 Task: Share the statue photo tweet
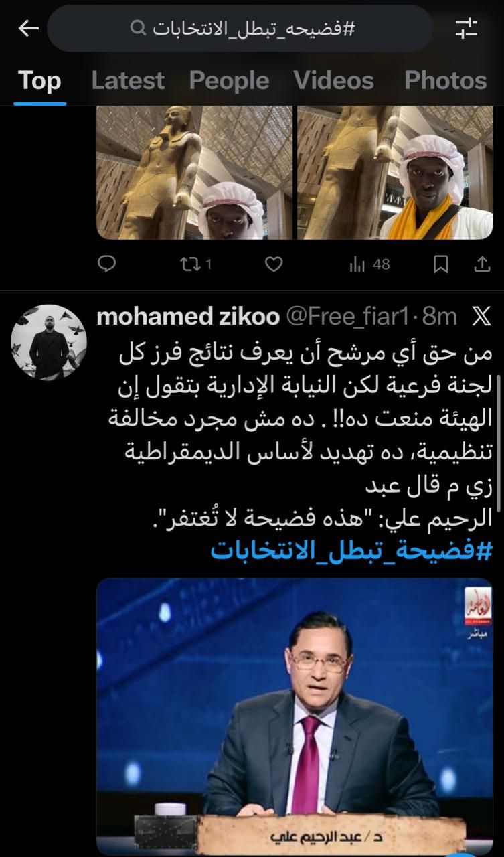482,264
